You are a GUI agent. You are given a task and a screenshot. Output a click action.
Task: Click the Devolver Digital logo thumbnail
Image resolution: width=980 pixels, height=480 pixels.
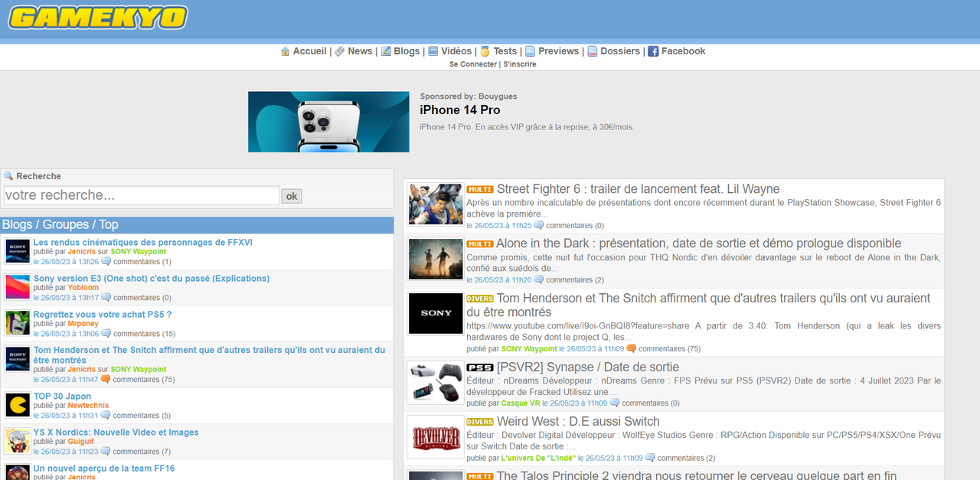pos(436,437)
